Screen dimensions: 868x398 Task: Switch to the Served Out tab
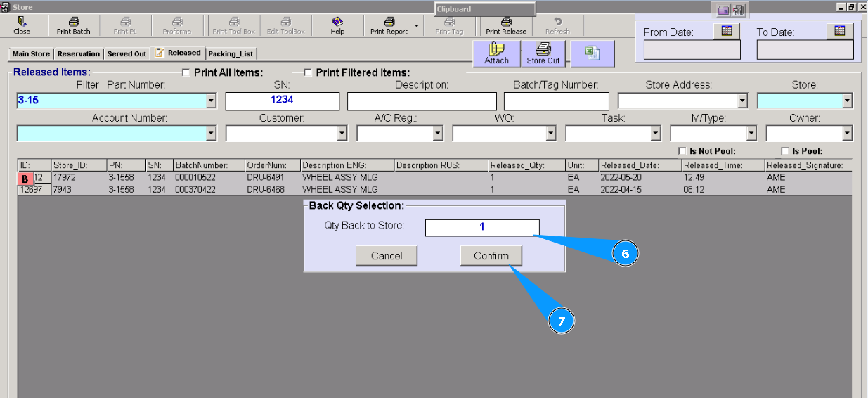(x=127, y=54)
